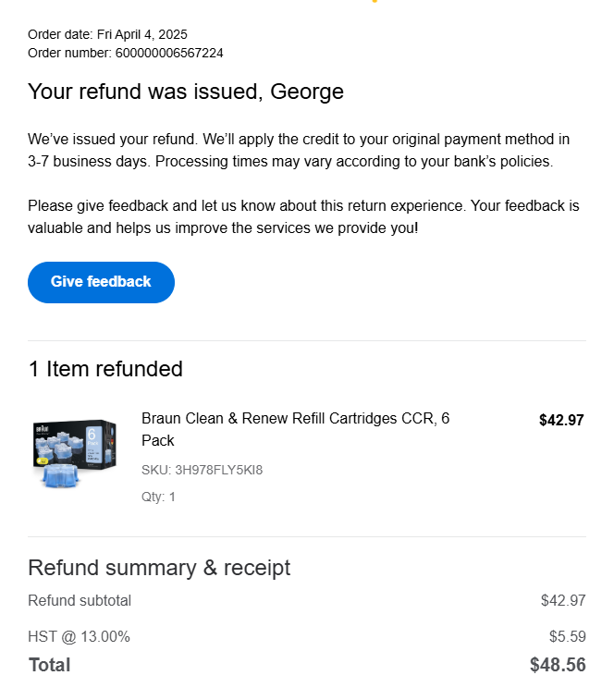
Task: Click the Refund subtotal label
Action: [80, 600]
